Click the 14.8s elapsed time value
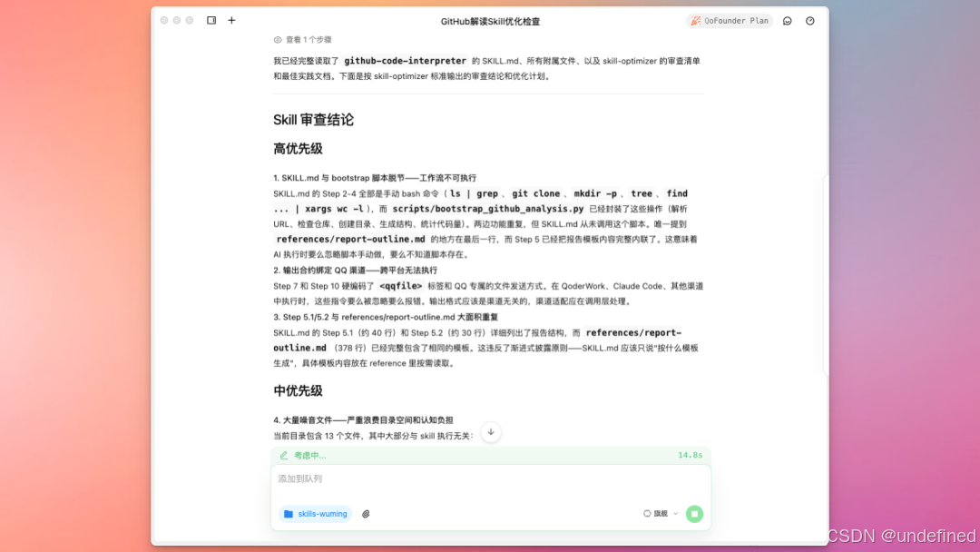Screen dimensions: 980x552 (x=690, y=455)
